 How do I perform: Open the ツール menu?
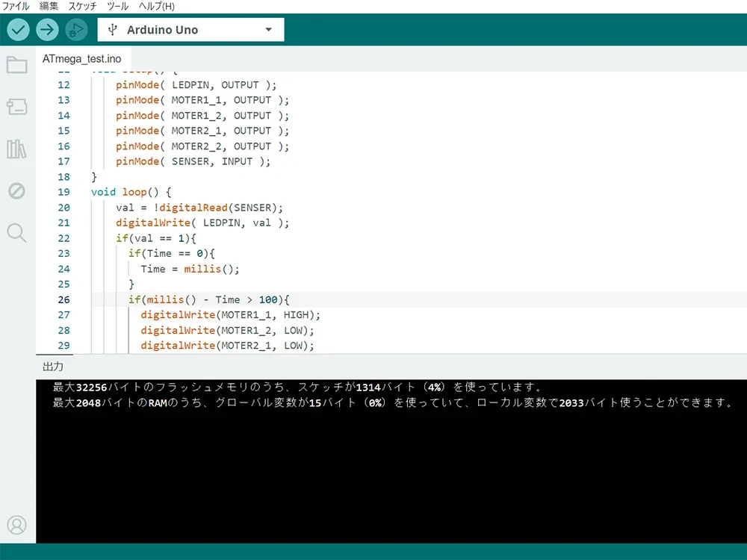tap(117, 6)
